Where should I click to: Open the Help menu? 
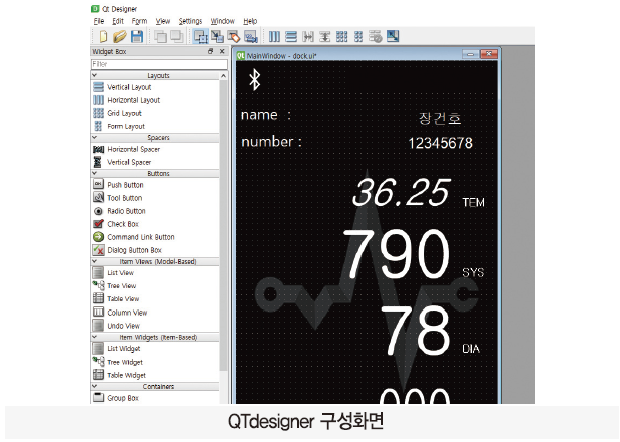click(x=250, y=21)
